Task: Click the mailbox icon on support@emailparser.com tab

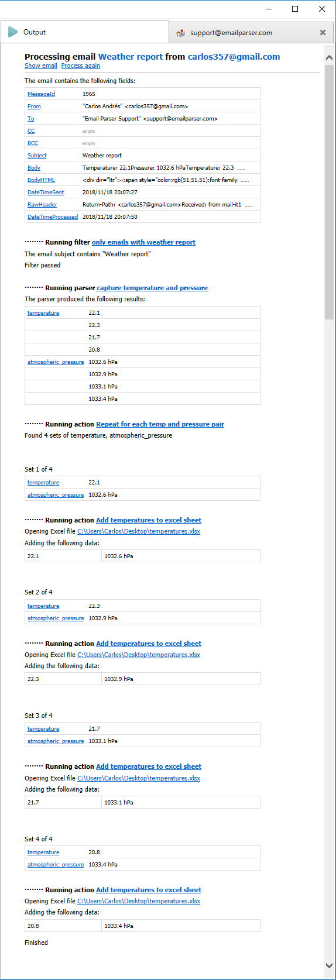Action: click(181, 33)
